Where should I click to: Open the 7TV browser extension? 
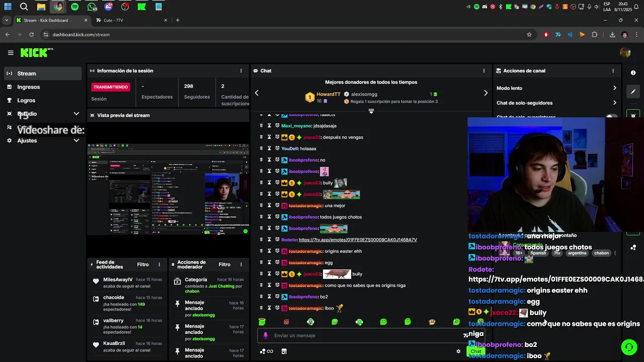[558, 35]
